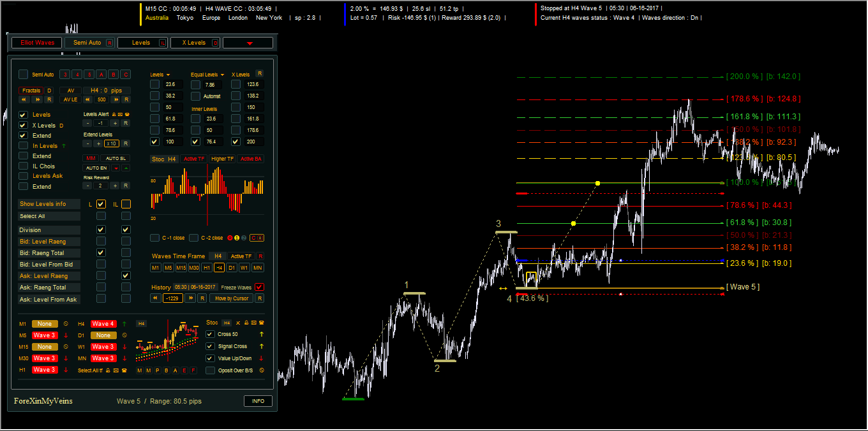Click the yellow marker on 100% level line
Viewport: 868px width, 431px height.
[x=597, y=184]
